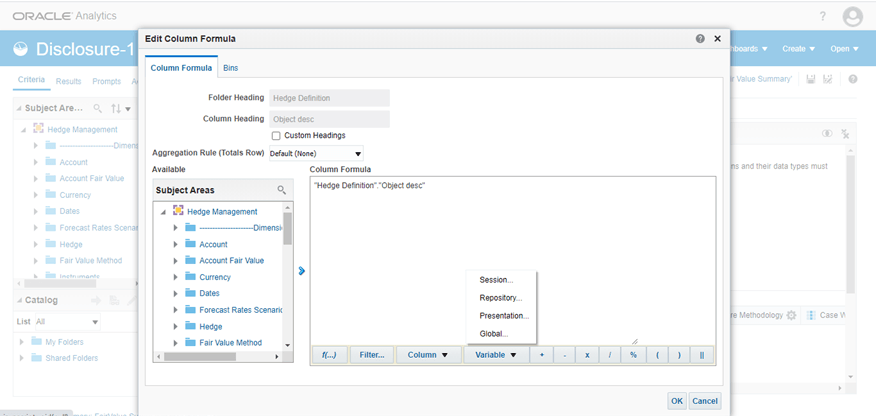Insert minus operator
This screenshot has height=416, width=876.
[x=564, y=355]
